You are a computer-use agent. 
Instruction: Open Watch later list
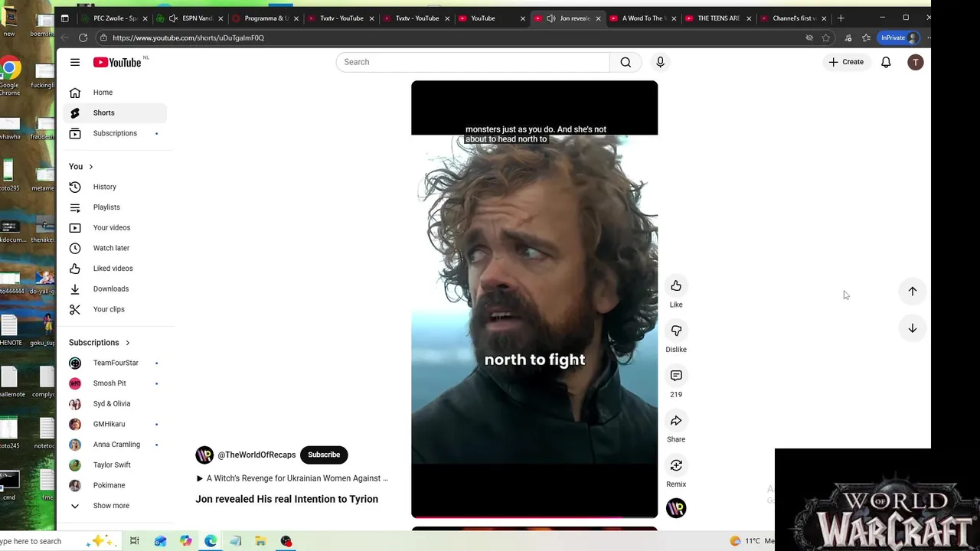[115, 248]
